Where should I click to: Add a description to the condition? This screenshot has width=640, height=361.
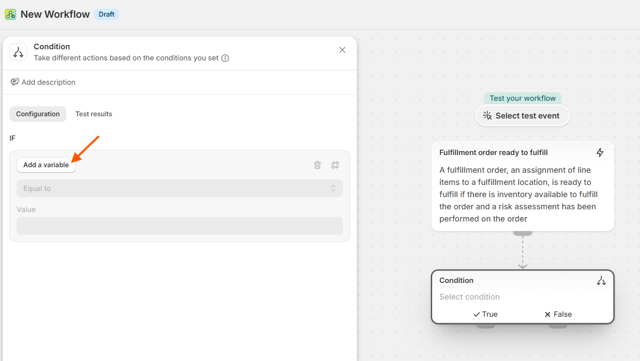43,82
